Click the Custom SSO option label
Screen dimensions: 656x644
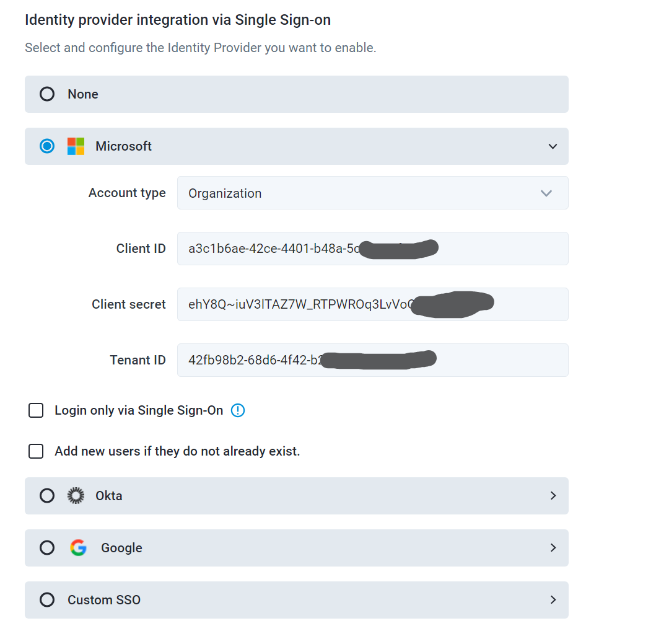[x=104, y=600]
